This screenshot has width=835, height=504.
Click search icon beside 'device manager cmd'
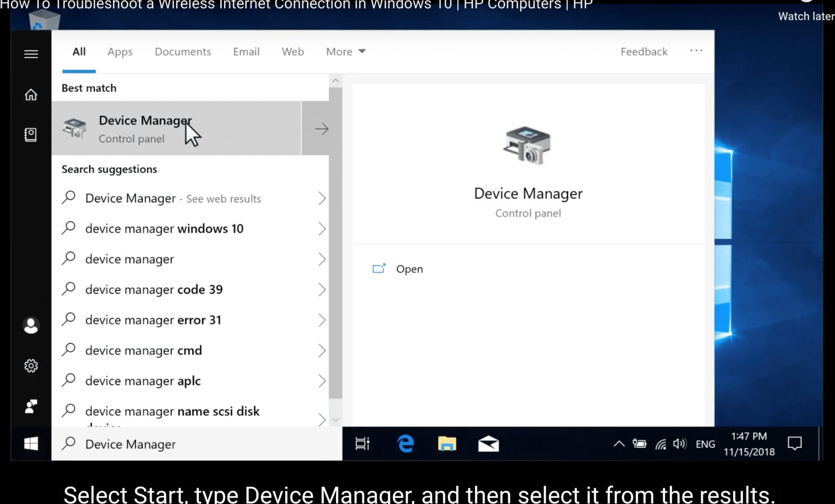point(69,350)
